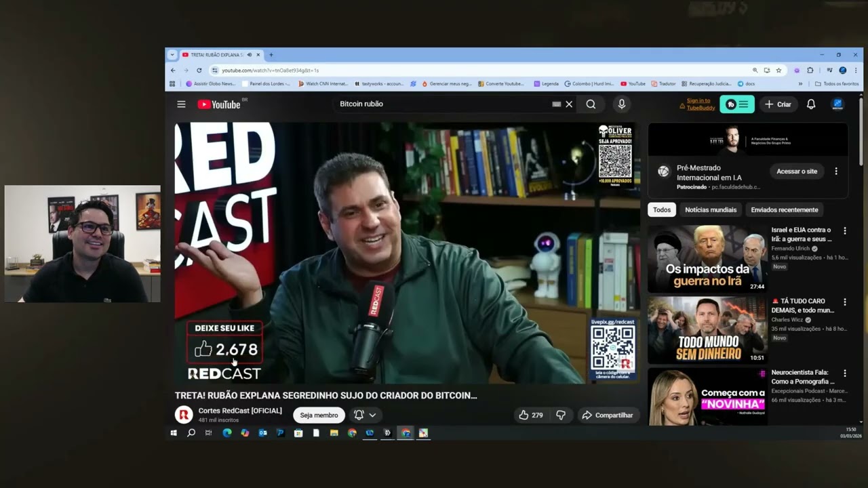Open the Painel dos Lordes bookmark
This screenshot has height=488, width=868.
(x=266, y=83)
